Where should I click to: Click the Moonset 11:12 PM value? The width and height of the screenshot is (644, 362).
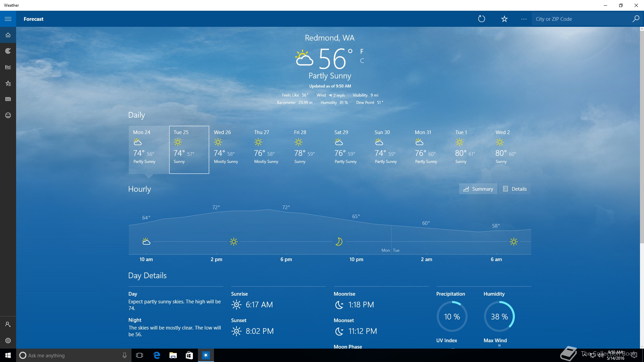pyautogui.click(x=363, y=331)
